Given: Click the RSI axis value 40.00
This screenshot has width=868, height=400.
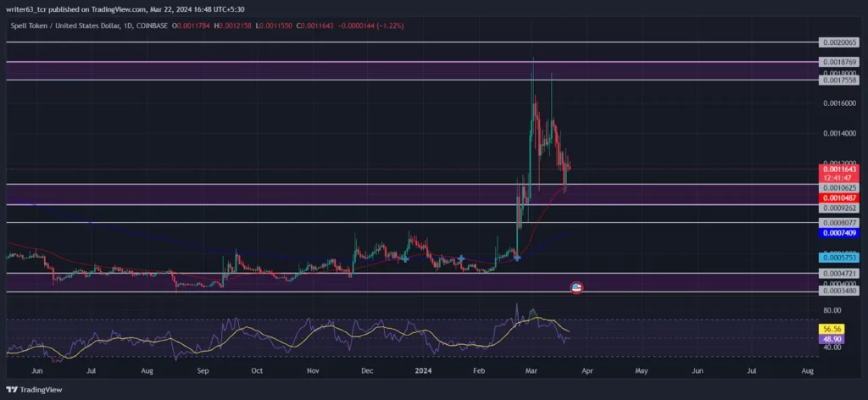Looking at the screenshot, I should click(832, 347).
